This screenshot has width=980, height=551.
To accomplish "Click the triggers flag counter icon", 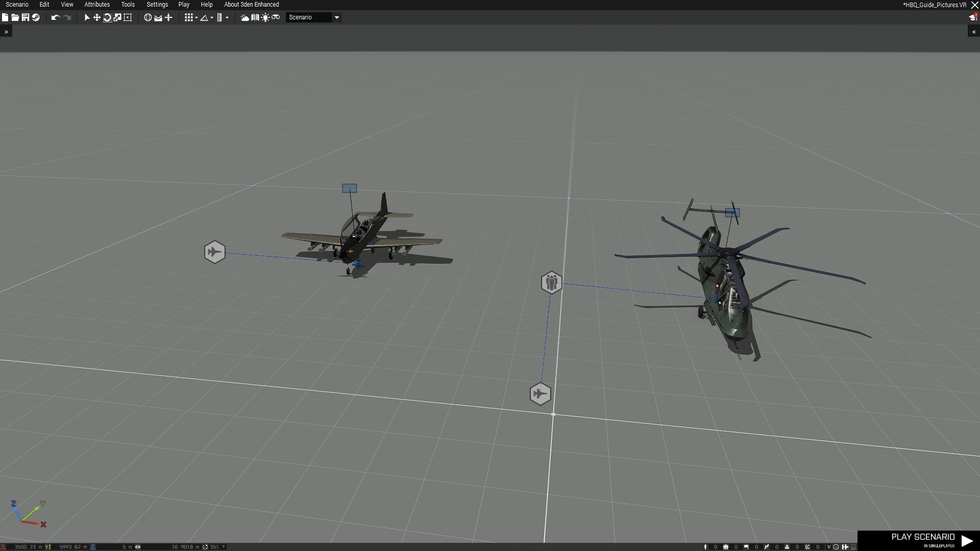I will (x=746, y=547).
